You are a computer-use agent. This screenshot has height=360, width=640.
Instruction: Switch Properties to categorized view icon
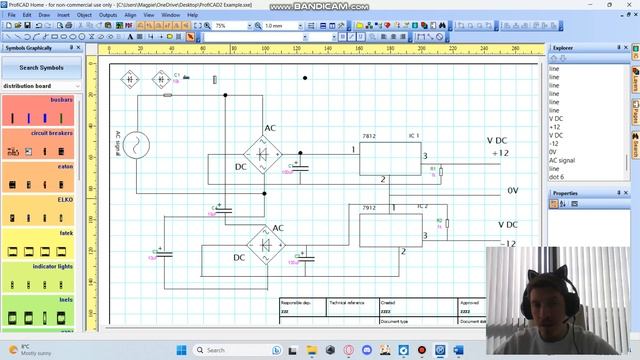pos(553,204)
